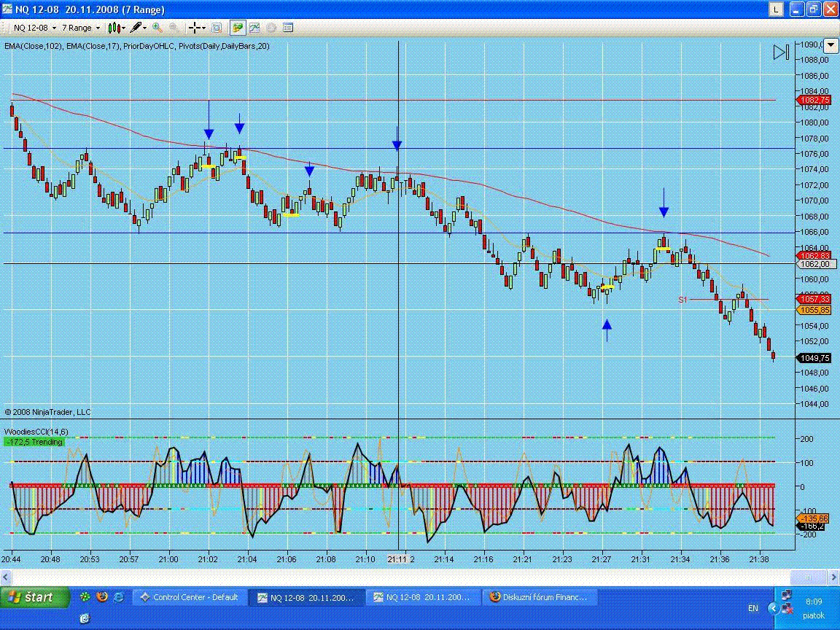Click the red 1082,75 price level label

[814, 100]
